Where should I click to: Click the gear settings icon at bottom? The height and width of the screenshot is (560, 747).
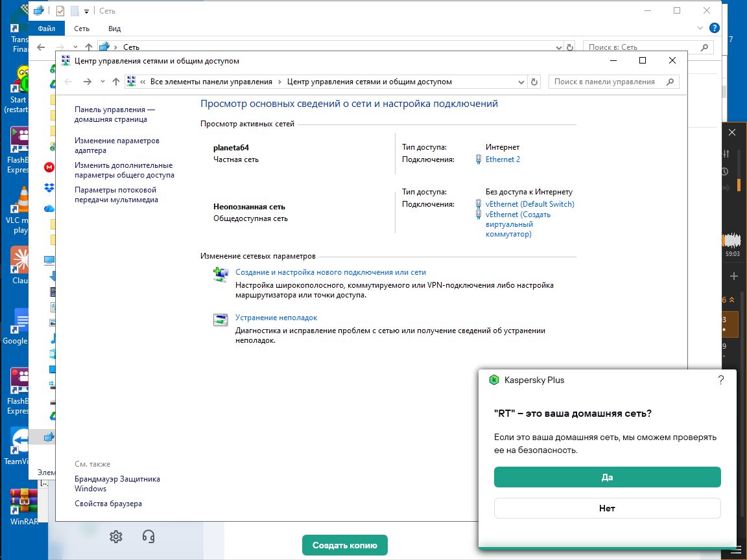[x=116, y=537]
